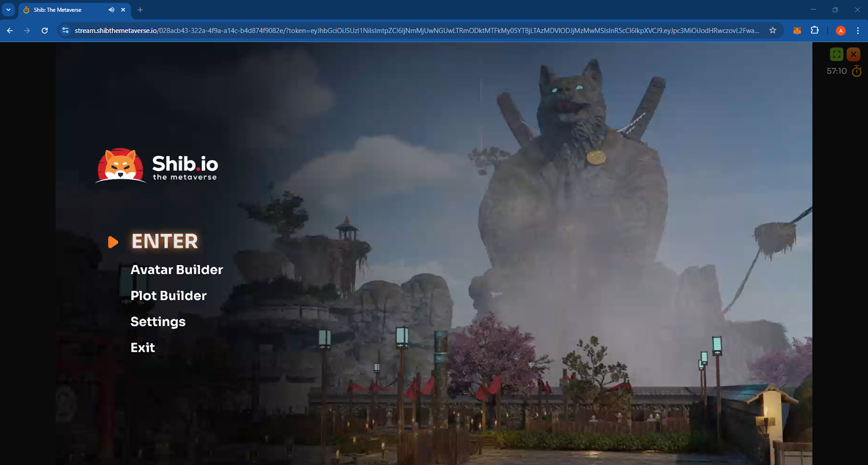The image size is (868, 465).
Task: Mute the tab via speaker icon
Action: coord(111,10)
